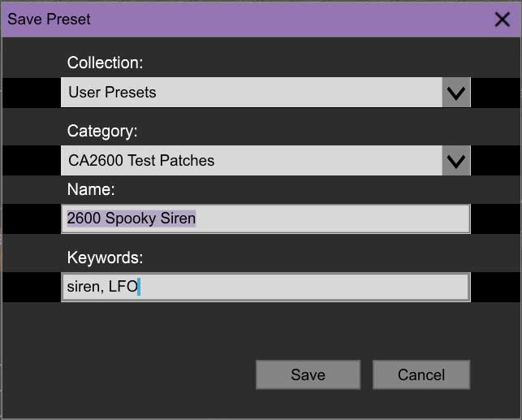Cancel saving the preset

pyautogui.click(x=421, y=375)
